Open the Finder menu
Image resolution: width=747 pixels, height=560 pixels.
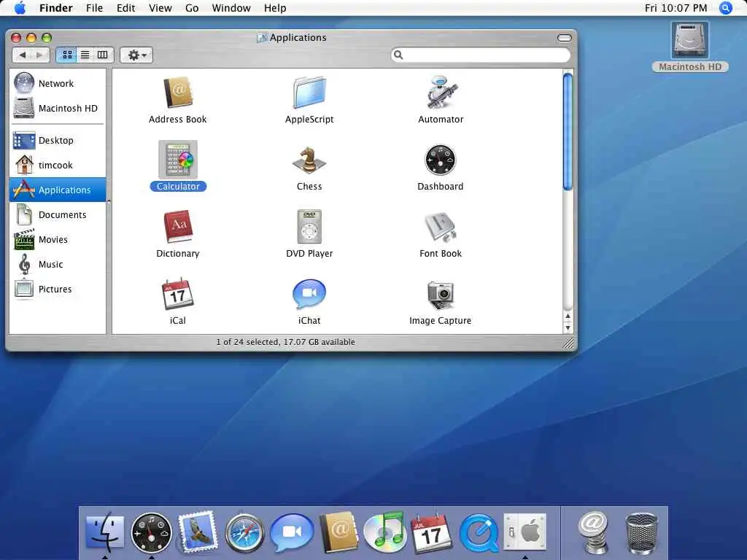(55, 8)
